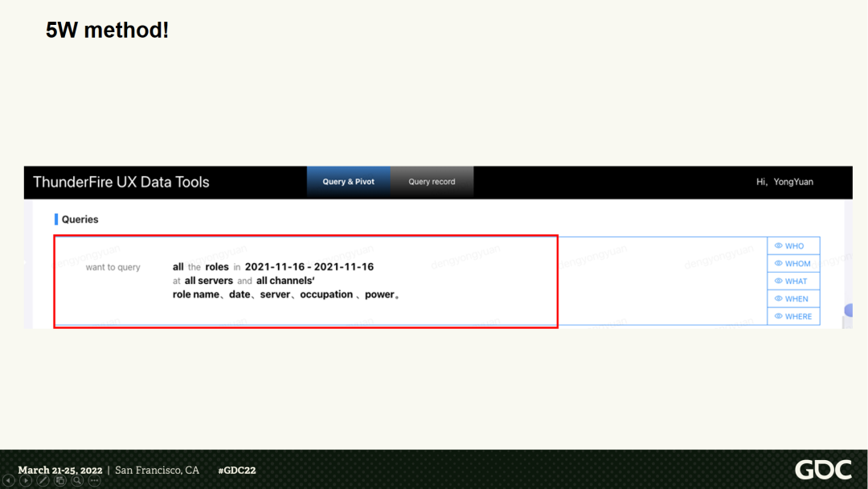The width and height of the screenshot is (868, 489).
Task: Open the see all slides icon
Action: [59, 481]
